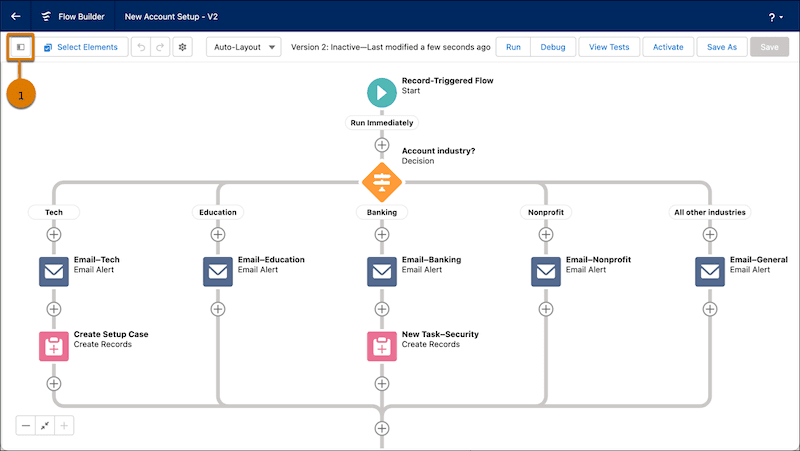Click the Banking outcome label
This screenshot has width=800, height=451.
coord(382,212)
